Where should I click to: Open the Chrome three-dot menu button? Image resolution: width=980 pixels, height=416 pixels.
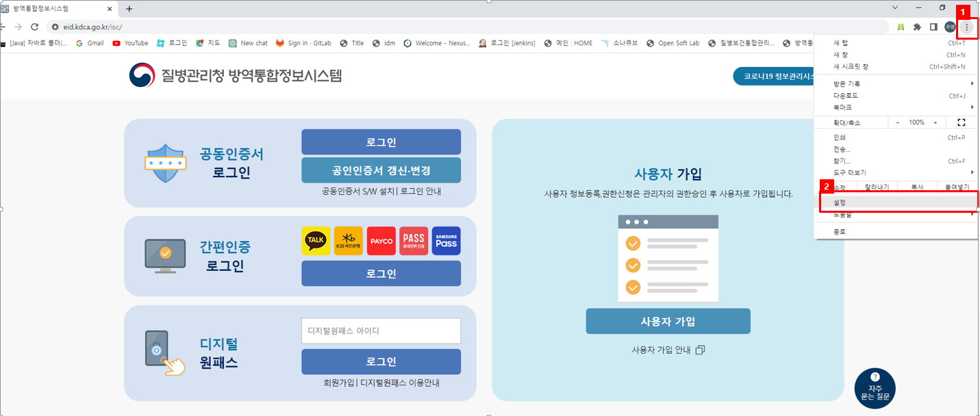click(x=966, y=27)
